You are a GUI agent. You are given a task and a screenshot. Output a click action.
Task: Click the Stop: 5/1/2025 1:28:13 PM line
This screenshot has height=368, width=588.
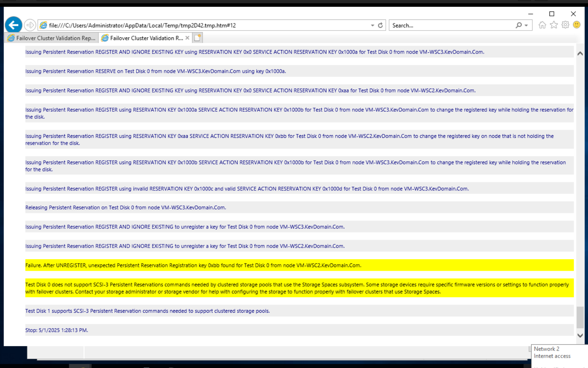click(x=299, y=330)
